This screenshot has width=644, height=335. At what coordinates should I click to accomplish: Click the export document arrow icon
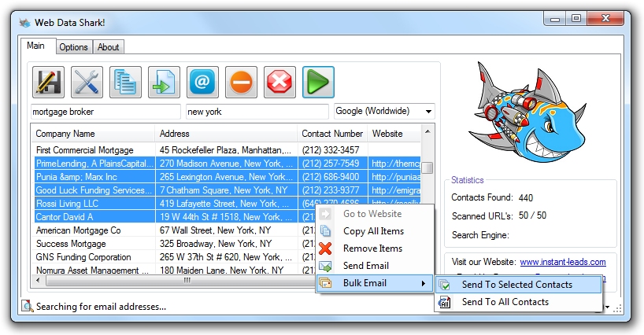point(165,82)
